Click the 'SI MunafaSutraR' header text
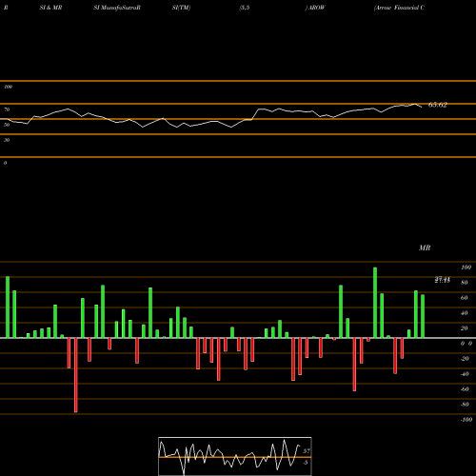Image resolution: width=476 pixels, height=476 pixels. tap(117, 8)
